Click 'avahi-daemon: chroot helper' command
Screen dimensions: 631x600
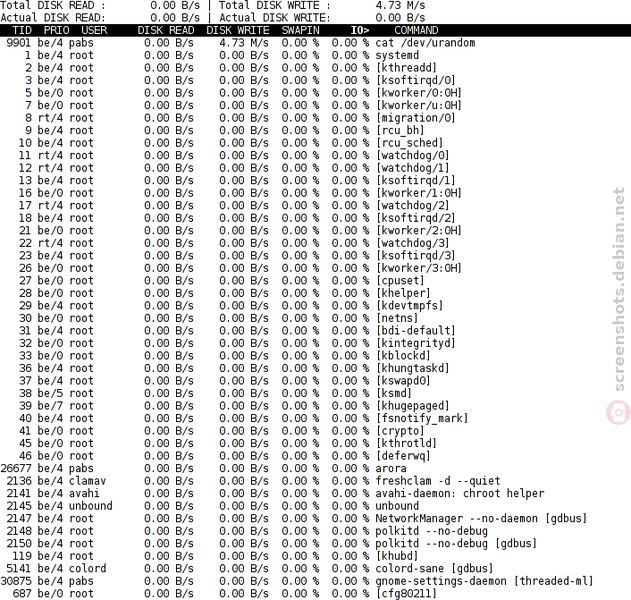pyautogui.click(x=460, y=493)
